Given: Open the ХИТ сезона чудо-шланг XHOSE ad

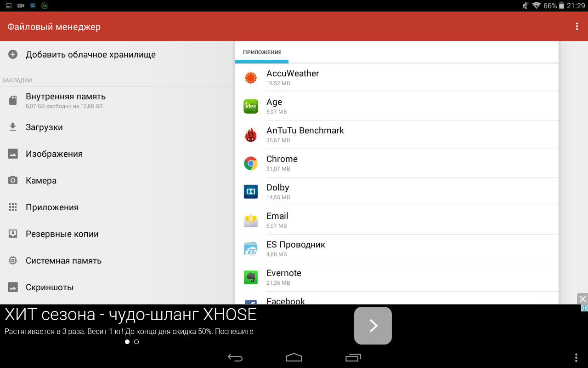Looking at the screenshot, I should pos(130,315).
